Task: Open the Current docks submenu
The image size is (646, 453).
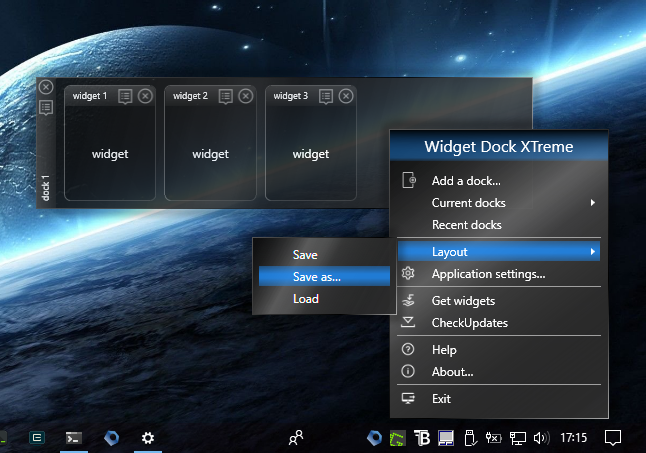Action: 499,203
